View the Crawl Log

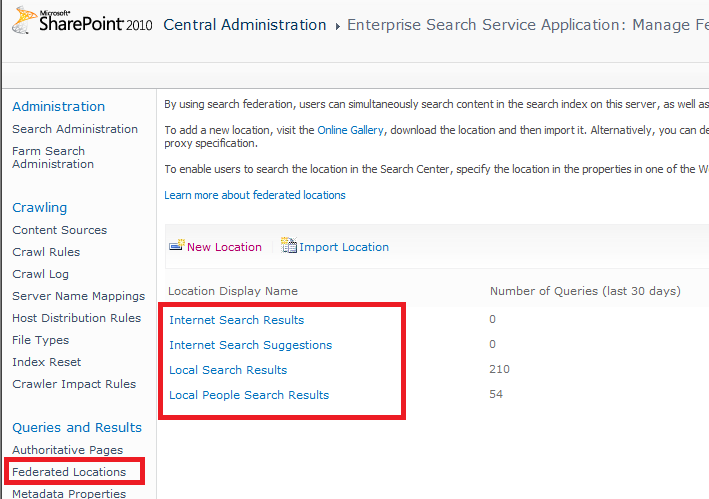click(x=42, y=274)
